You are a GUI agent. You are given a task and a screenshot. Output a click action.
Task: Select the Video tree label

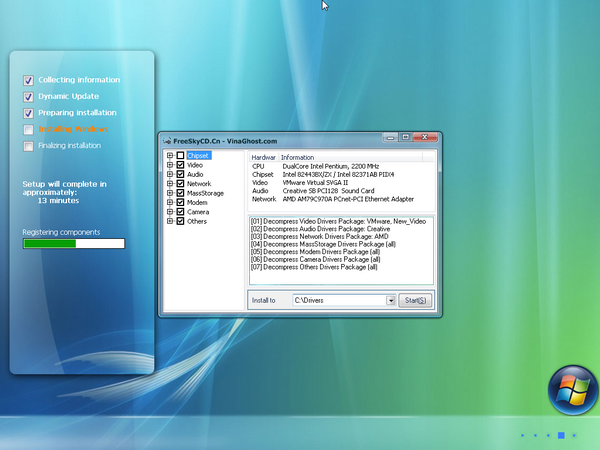click(195, 165)
